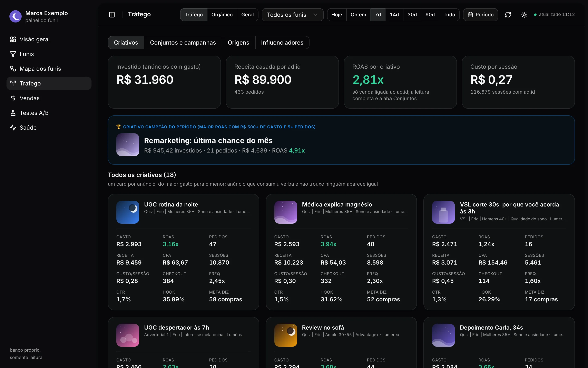Set date range to Ontem
This screenshot has width=588, height=368.
pos(358,15)
